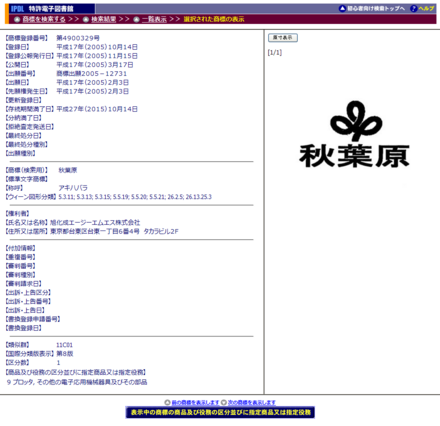Click application number 商標出願2005-12731
Screen dimensions: 440x426
point(92,74)
